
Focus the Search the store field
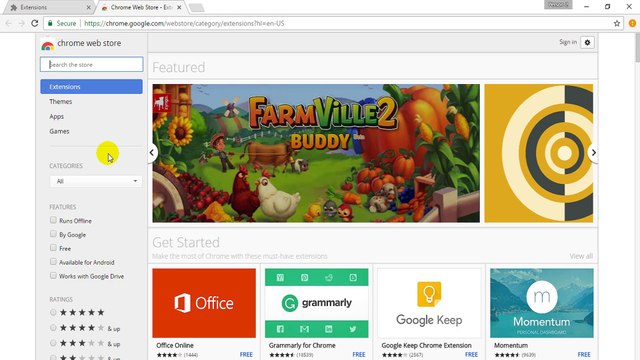coord(91,64)
